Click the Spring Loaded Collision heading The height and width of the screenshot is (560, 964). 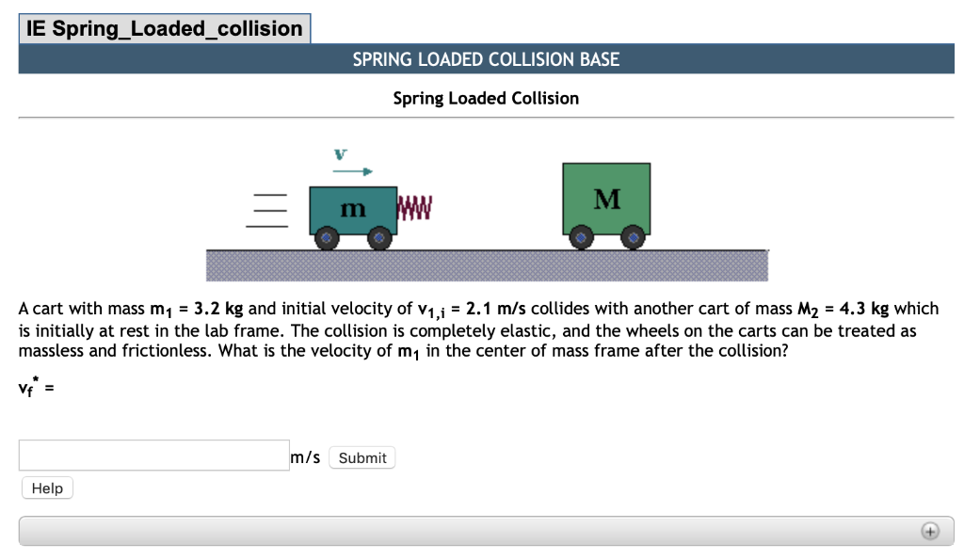tap(486, 98)
